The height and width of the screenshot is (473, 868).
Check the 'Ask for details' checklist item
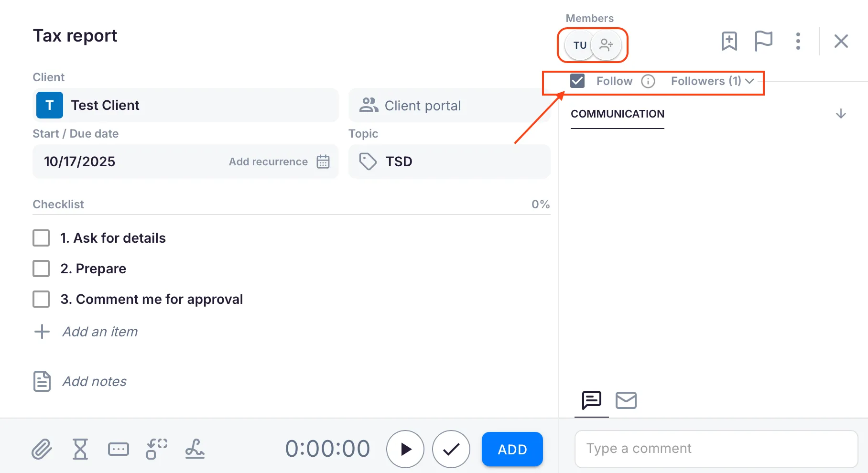coord(41,238)
